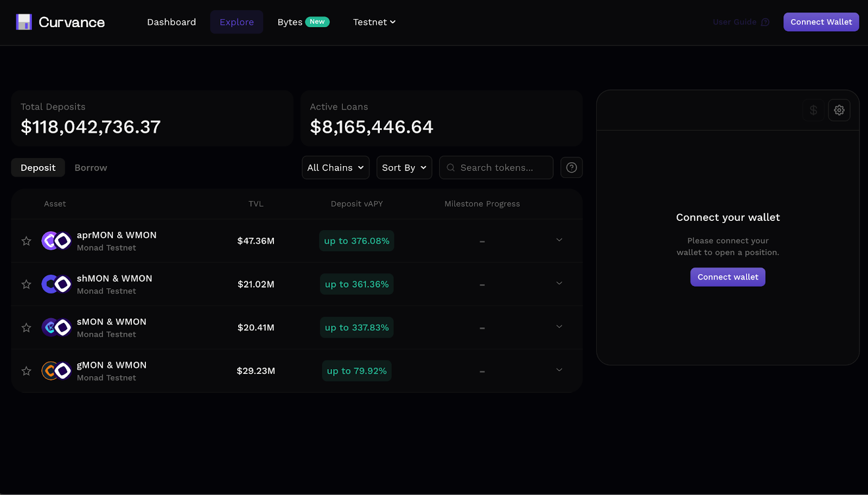The image size is (868, 495).
Task: Toggle favorite star for aprMON & WMON
Action: pyautogui.click(x=26, y=241)
